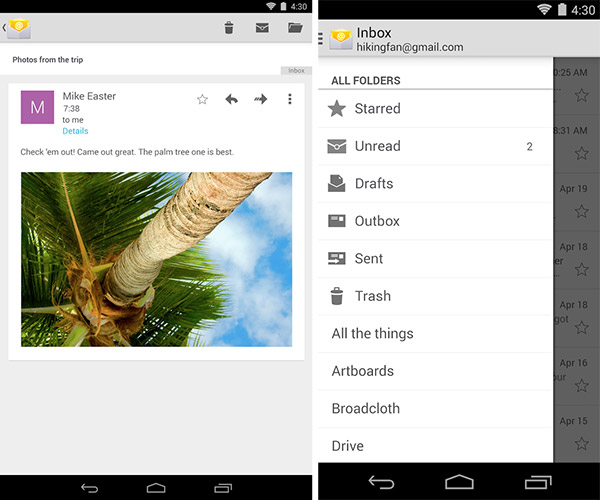This screenshot has height=500, width=600.
Task: Go to the Artboards label
Action: 362,371
